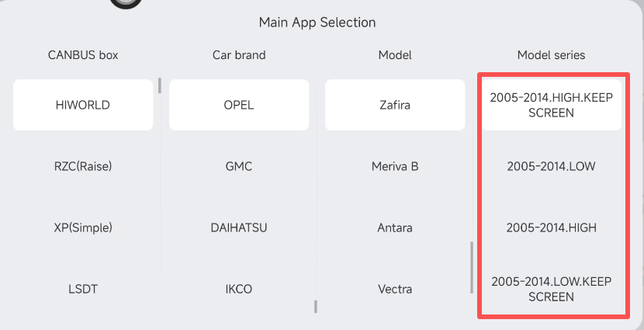Select 2005-2014.LOW model series
This screenshot has width=644, height=330.
[551, 166]
